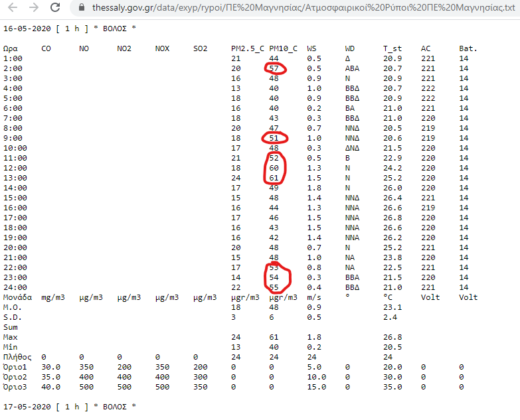The width and height of the screenshot is (520, 420).
Task: Click the PM2.5_C column header
Action: (247, 48)
